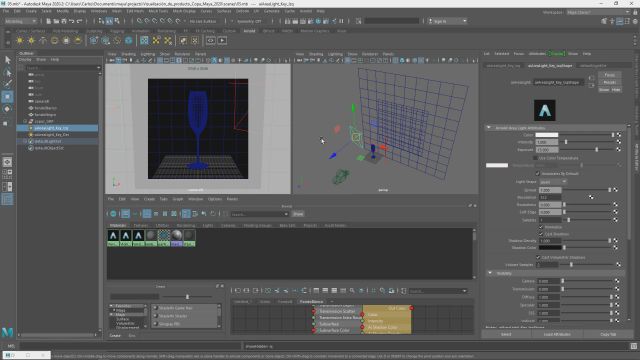The width and height of the screenshot is (640, 360).
Task: Open the Shadow Color swatch
Action: click(x=550, y=247)
